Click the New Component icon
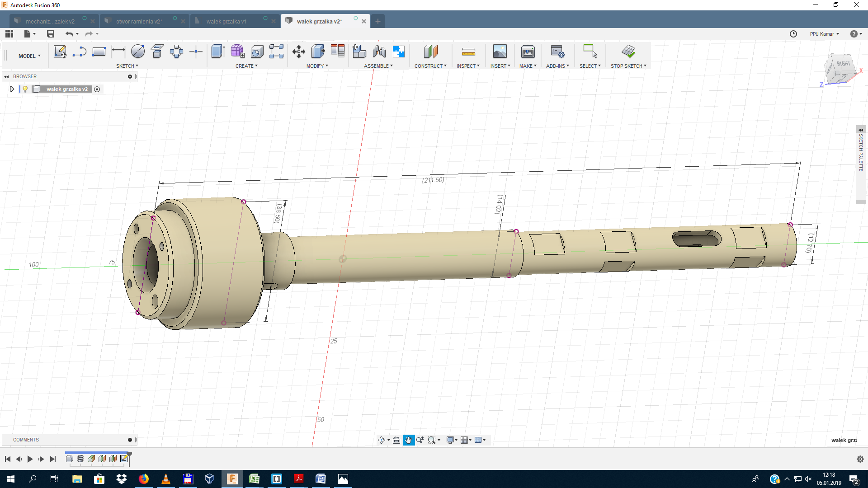 tap(359, 52)
